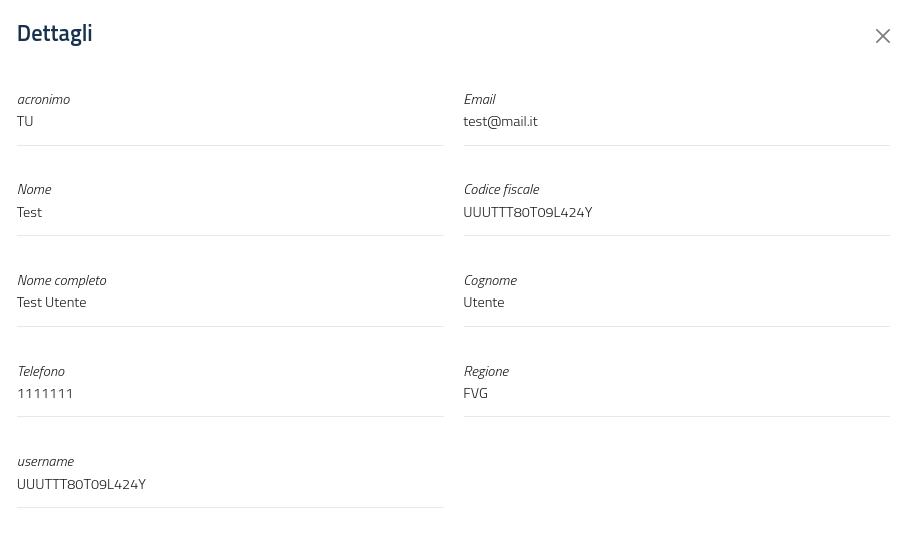Select the Nome value Test
The image size is (905, 543).
coord(29,212)
